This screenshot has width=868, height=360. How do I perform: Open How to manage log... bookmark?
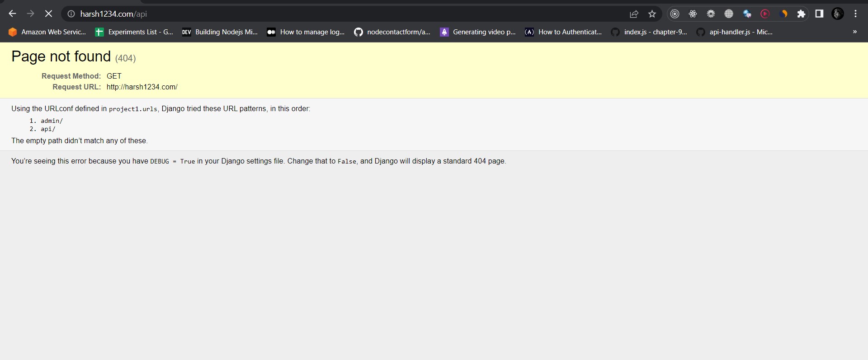(x=306, y=32)
